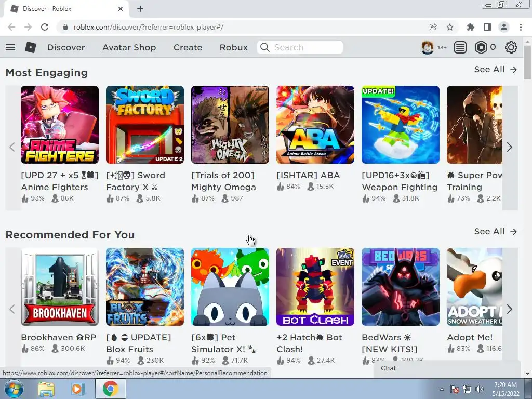Open the network tray icon
532x399 pixels.
tap(467, 389)
